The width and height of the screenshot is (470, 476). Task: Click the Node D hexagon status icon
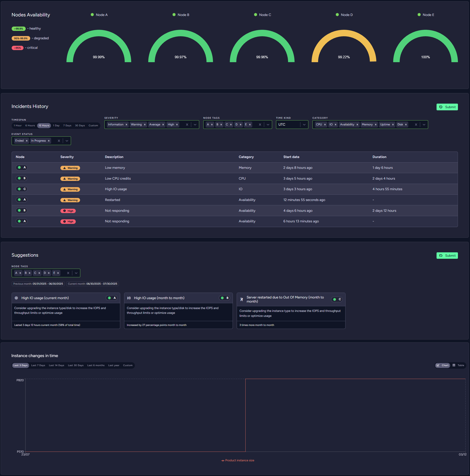337,15
